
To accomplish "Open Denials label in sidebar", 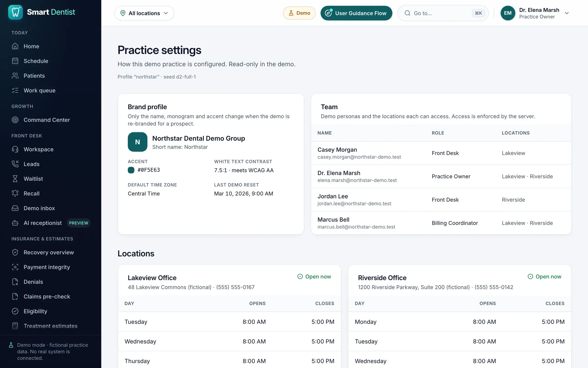I will (x=33, y=282).
